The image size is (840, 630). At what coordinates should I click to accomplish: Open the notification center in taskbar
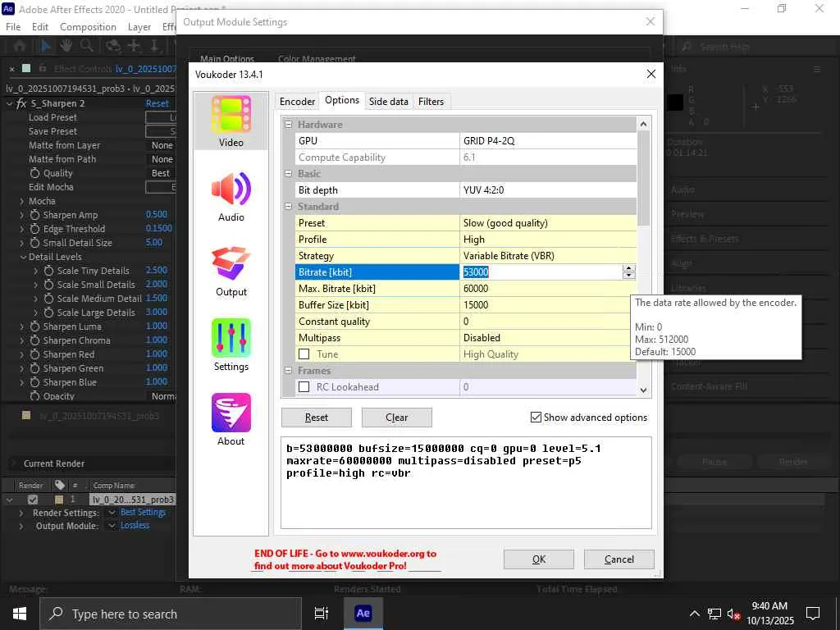click(x=813, y=614)
